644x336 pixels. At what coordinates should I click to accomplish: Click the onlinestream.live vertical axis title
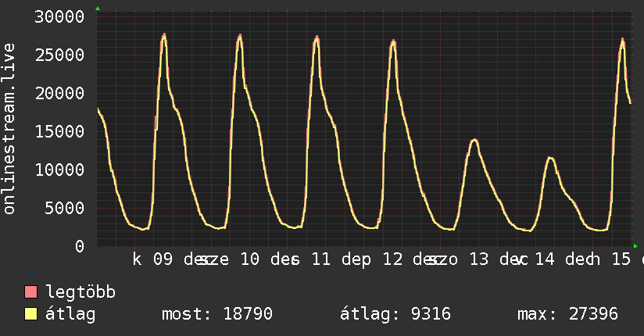click(9, 129)
